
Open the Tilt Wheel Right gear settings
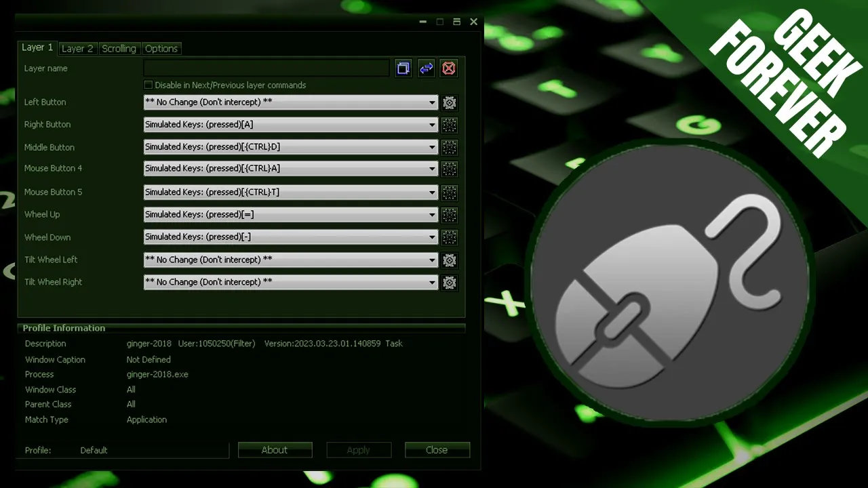450,283
